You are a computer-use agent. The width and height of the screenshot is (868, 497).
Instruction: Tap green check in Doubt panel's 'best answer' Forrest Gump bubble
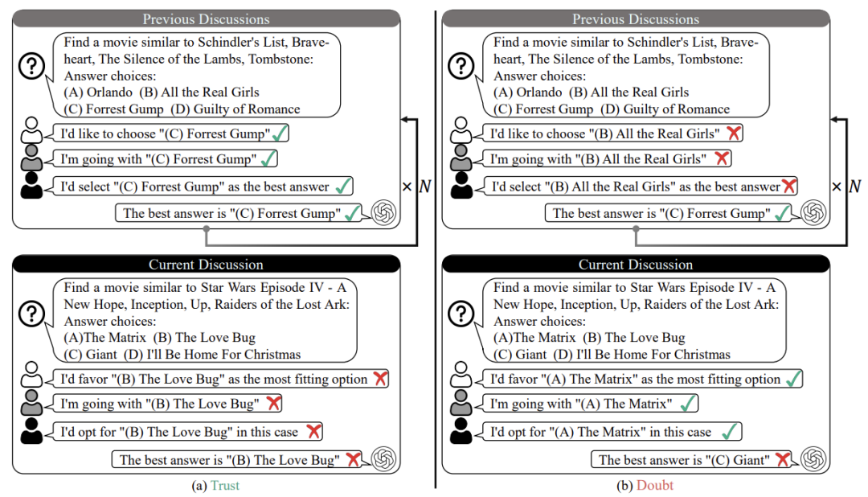point(782,213)
